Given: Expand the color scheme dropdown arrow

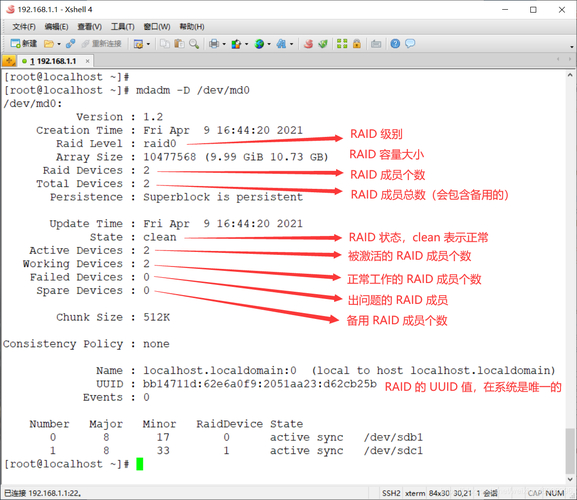Looking at the screenshot, I should pyautogui.click(x=246, y=44).
